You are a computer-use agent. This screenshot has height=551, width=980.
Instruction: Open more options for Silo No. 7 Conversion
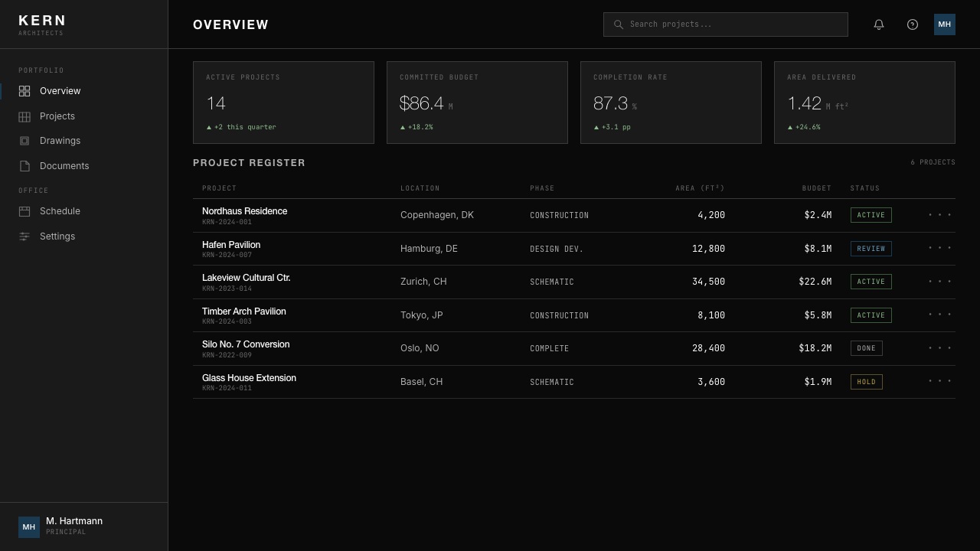(x=939, y=348)
